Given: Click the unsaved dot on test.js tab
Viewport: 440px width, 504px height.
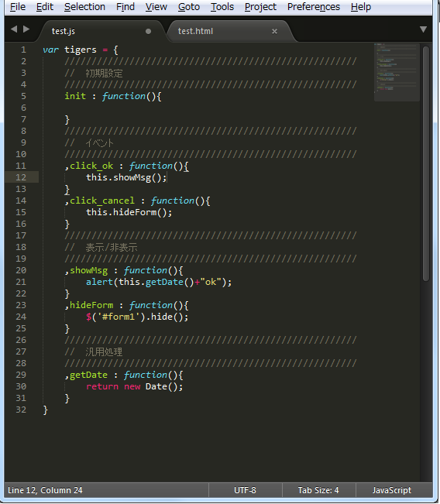Looking at the screenshot, I should coord(148,31).
